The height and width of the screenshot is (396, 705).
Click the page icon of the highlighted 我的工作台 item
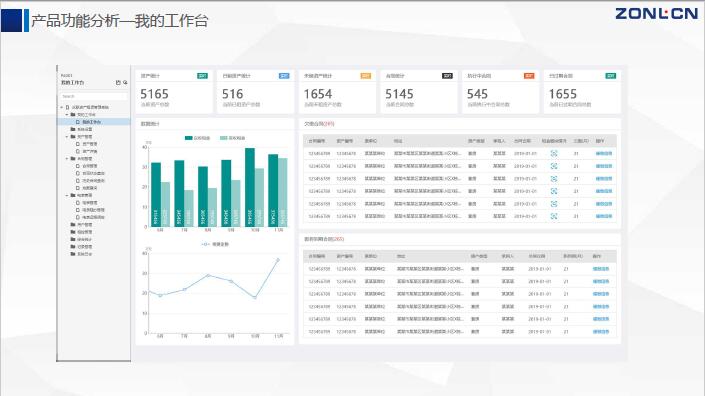tap(78, 122)
